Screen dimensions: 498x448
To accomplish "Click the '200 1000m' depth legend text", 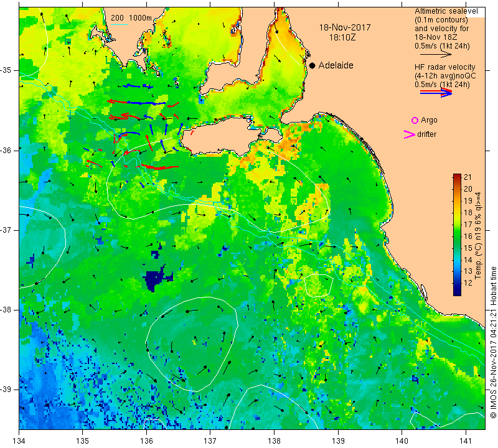I will 131,18.
